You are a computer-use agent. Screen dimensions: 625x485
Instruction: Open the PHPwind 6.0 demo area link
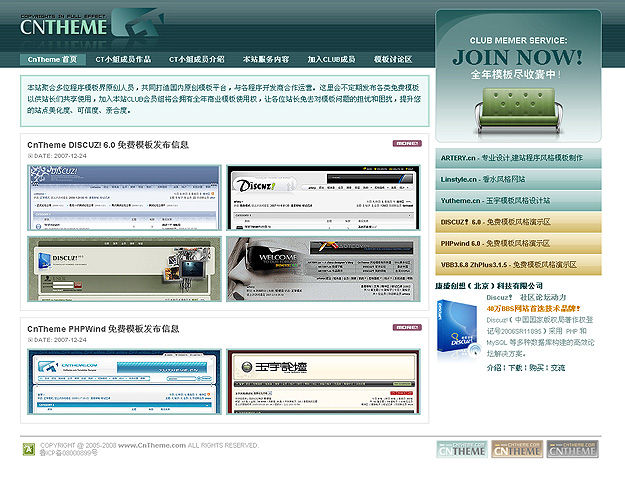pyautogui.click(x=518, y=243)
